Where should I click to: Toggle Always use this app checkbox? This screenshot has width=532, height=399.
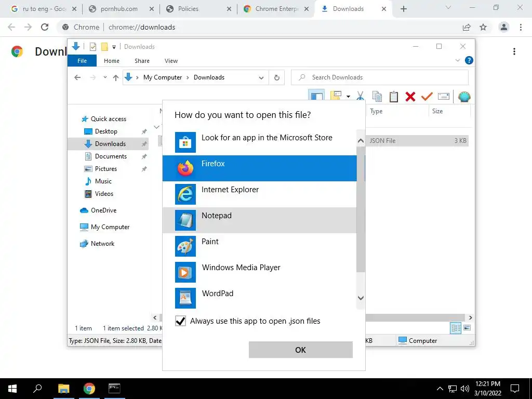pos(180,321)
